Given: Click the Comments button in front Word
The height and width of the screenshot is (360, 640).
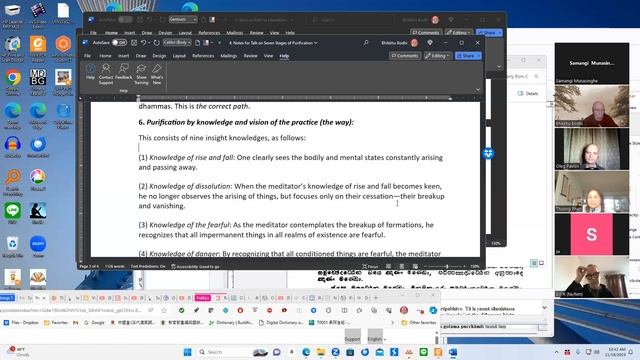Looking at the screenshot, I should pos(405,56).
